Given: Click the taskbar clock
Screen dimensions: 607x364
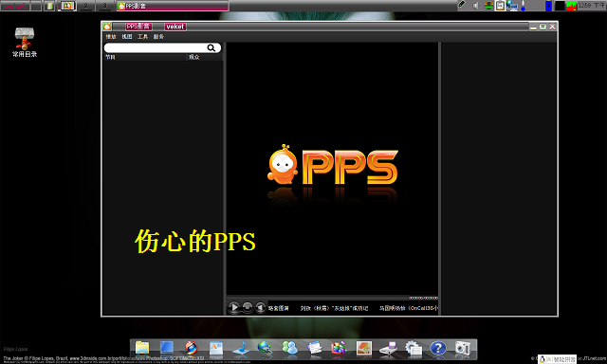Looking at the screenshot, I should 592,6.
